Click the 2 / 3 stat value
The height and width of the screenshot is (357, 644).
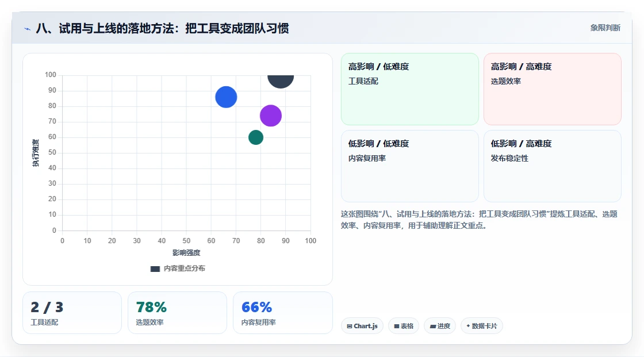tap(47, 308)
